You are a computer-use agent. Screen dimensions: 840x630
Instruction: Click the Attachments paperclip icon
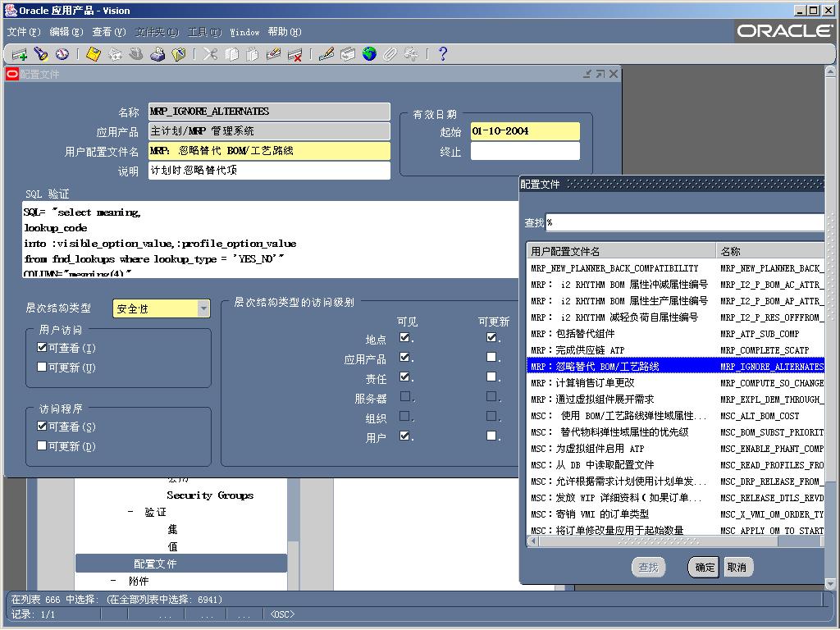coord(390,54)
